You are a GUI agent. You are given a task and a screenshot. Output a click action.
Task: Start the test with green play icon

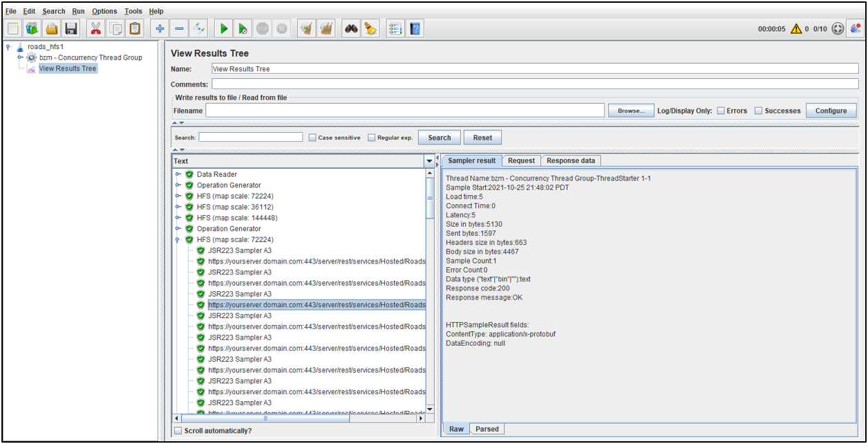click(x=224, y=28)
